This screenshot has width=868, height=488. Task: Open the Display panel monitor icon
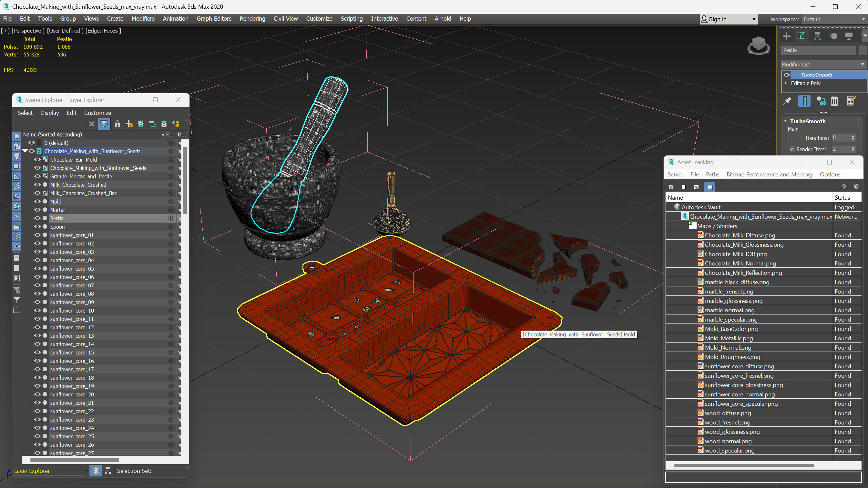tap(848, 36)
